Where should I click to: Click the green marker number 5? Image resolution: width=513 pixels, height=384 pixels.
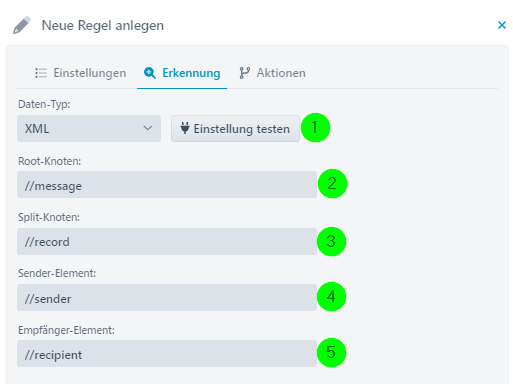331,353
